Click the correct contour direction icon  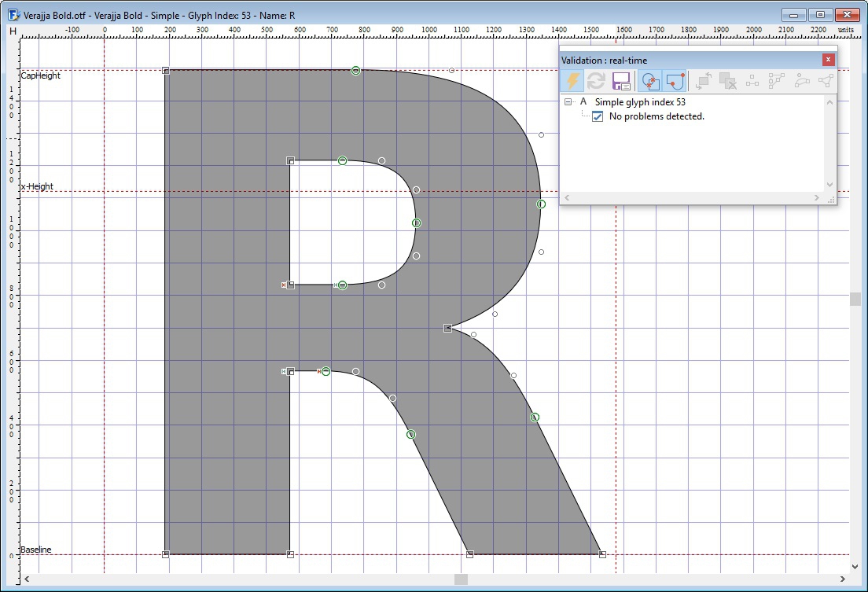(x=704, y=81)
